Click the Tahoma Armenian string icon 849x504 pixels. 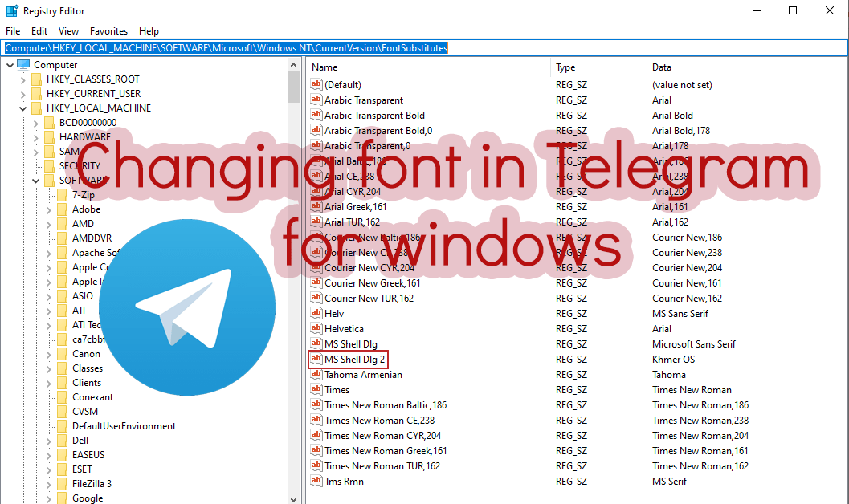point(316,374)
